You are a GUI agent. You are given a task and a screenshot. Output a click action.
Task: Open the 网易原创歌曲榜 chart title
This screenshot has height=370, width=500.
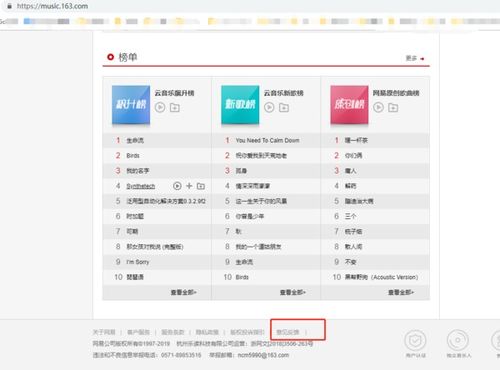396,93
